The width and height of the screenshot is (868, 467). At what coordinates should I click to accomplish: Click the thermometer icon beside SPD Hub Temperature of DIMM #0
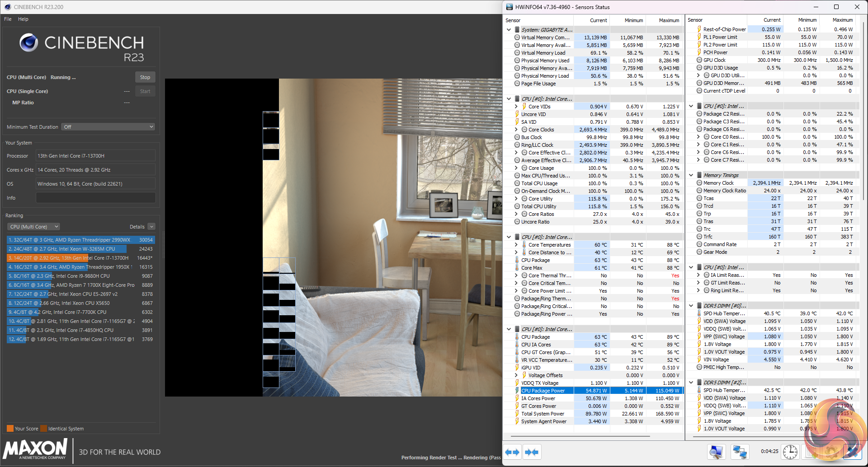[x=699, y=313]
